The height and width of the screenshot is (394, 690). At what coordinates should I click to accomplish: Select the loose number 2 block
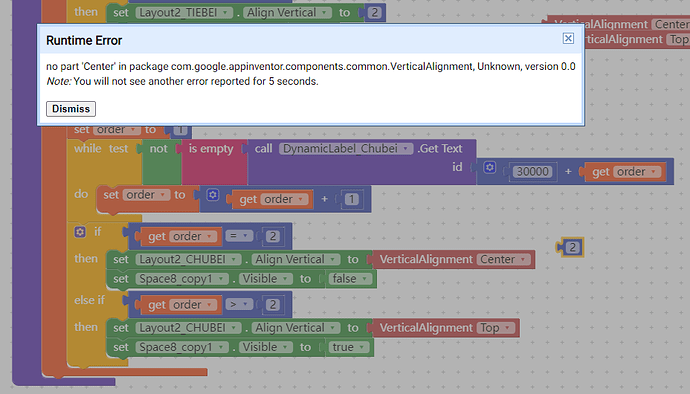pos(571,247)
